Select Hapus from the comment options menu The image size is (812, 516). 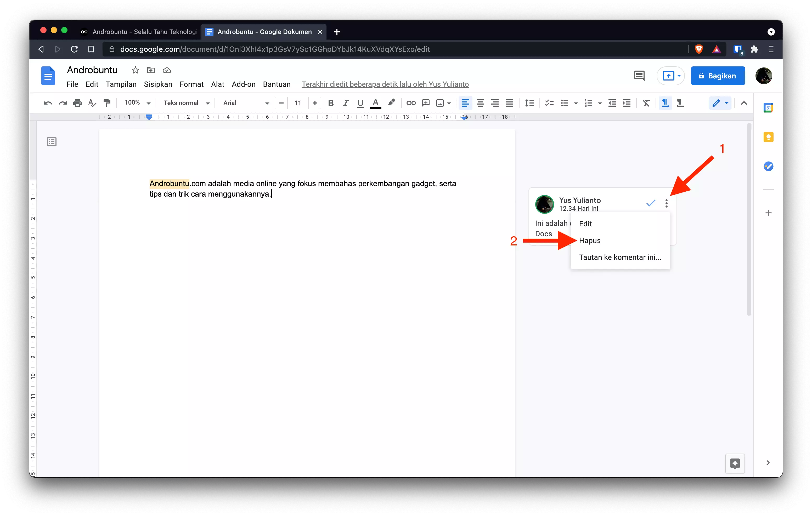coord(590,240)
